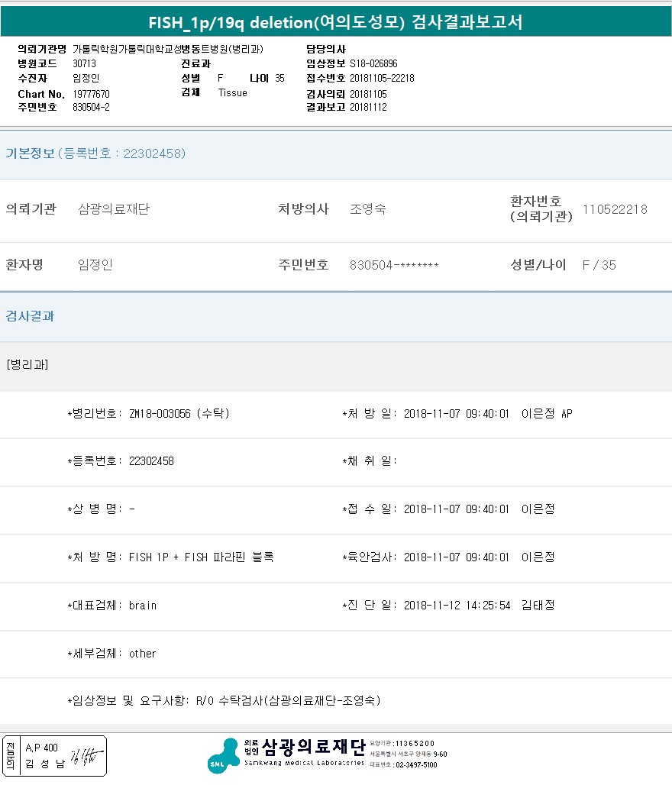Click representative specimen value brain

[143, 606]
